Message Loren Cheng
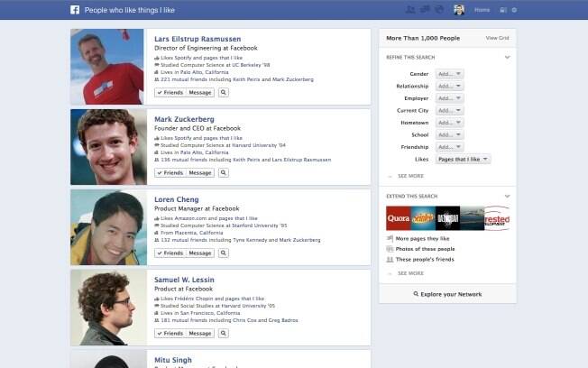Image resolution: width=588 pixels, height=368 pixels. coord(200,253)
